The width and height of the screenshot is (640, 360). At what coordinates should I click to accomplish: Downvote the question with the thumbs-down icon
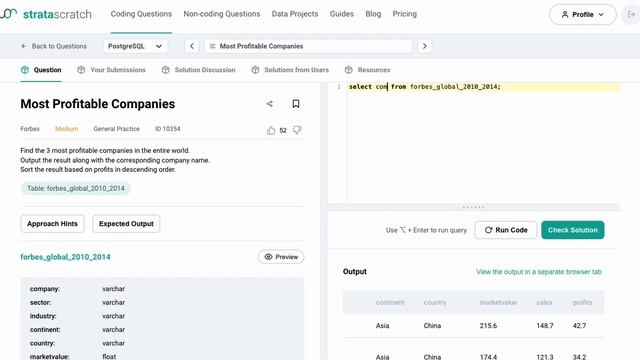(x=297, y=130)
